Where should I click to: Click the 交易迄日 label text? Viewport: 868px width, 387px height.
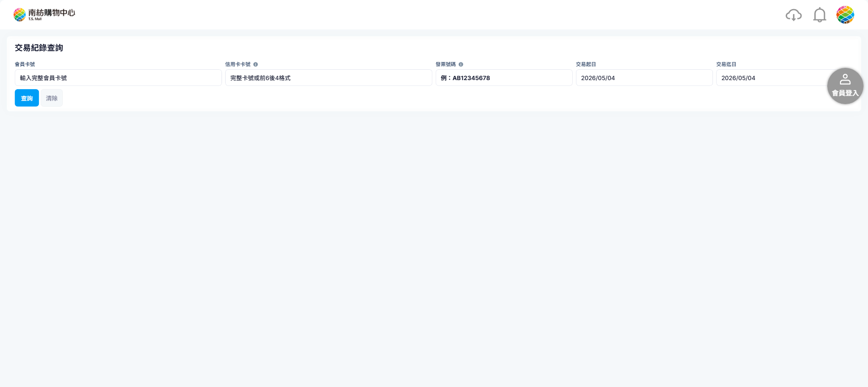(726, 64)
